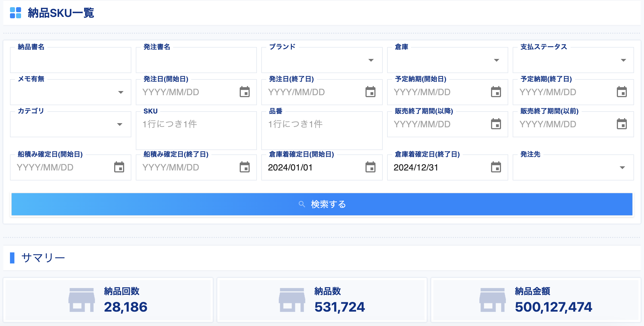Open calendar for 予定納期(開始日)
Screen dimensions: 644x326
[496, 92]
